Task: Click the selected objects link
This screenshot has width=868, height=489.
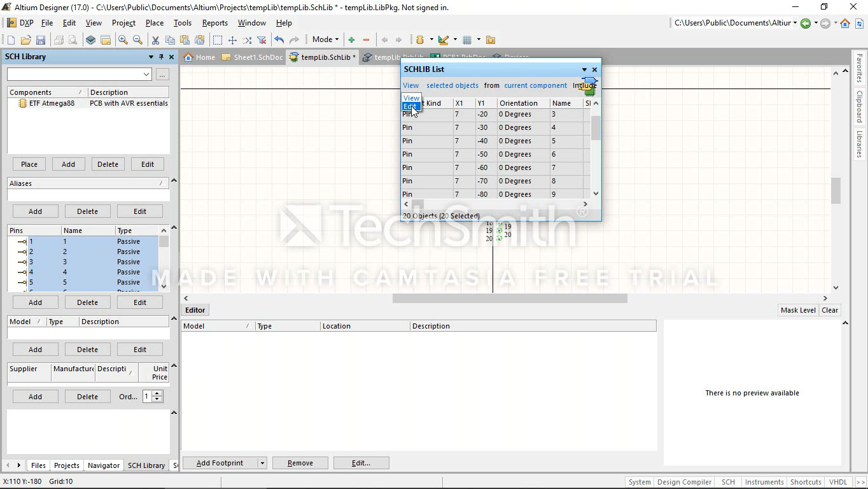Action: tap(452, 85)
